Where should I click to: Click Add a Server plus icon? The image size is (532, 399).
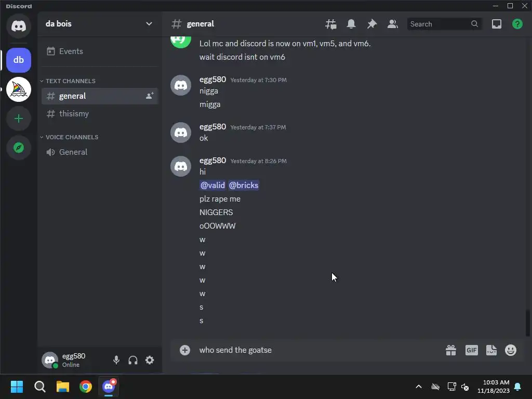19,119
